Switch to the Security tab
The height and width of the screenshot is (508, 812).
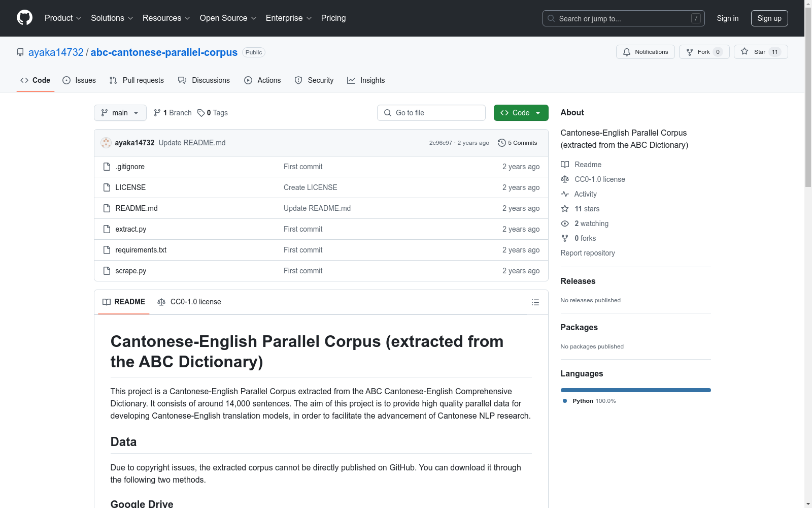tap(314, 80)
